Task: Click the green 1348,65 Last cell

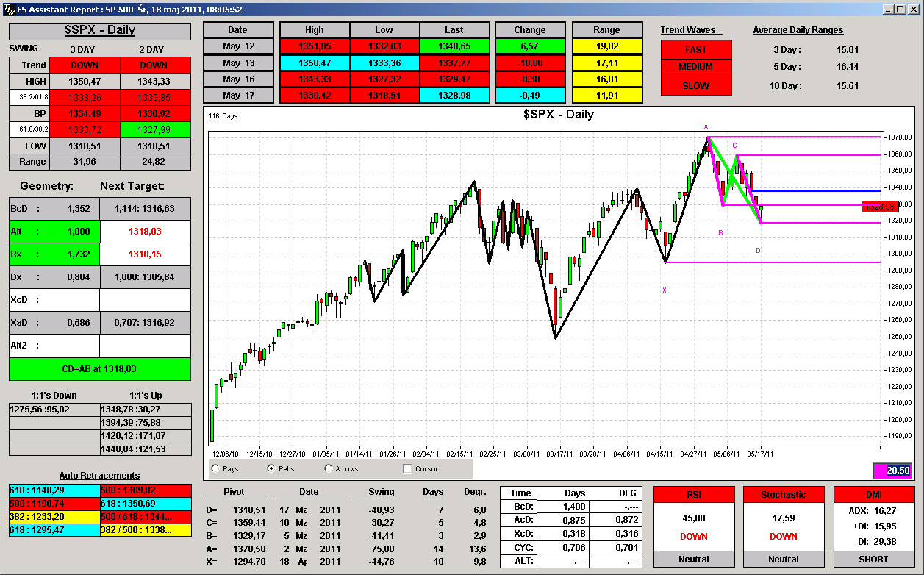Action: 454,46
